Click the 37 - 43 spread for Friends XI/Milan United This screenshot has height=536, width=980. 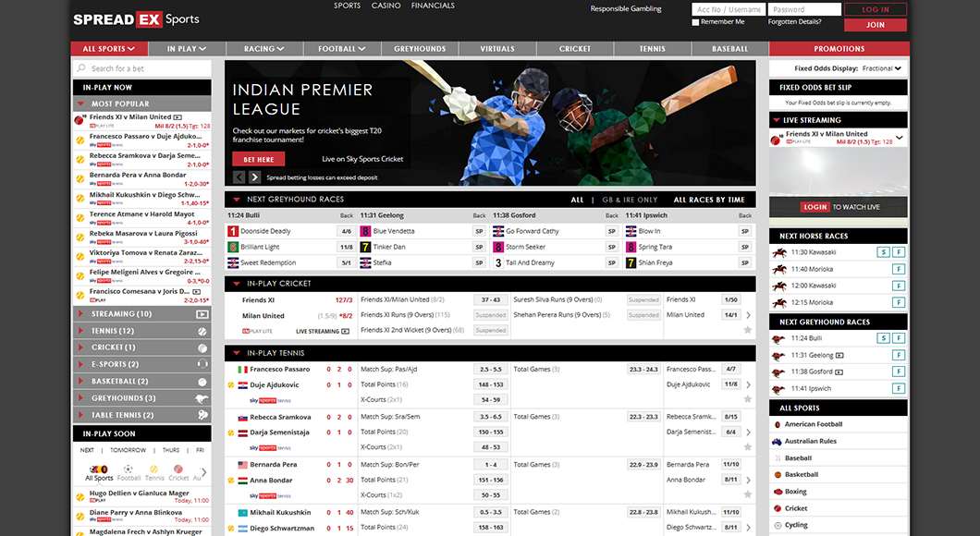[491, 299]
